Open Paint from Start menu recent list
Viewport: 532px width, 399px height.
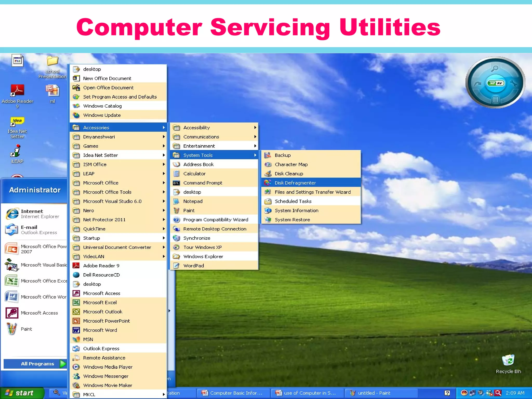point(35,329)
